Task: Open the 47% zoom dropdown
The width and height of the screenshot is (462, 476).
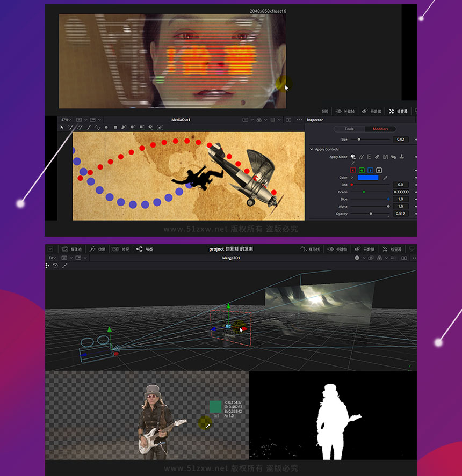Action: (66, 120)
